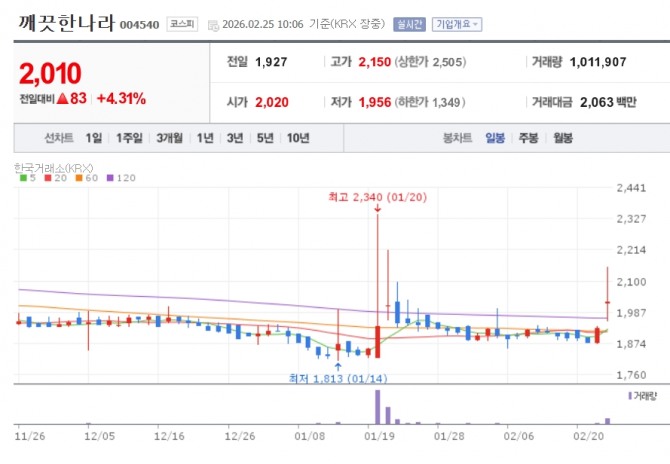Click the orange 60-day moving average swatch
Image resolution: width=670 pixels, height=464 pixels.
(79, 178)
